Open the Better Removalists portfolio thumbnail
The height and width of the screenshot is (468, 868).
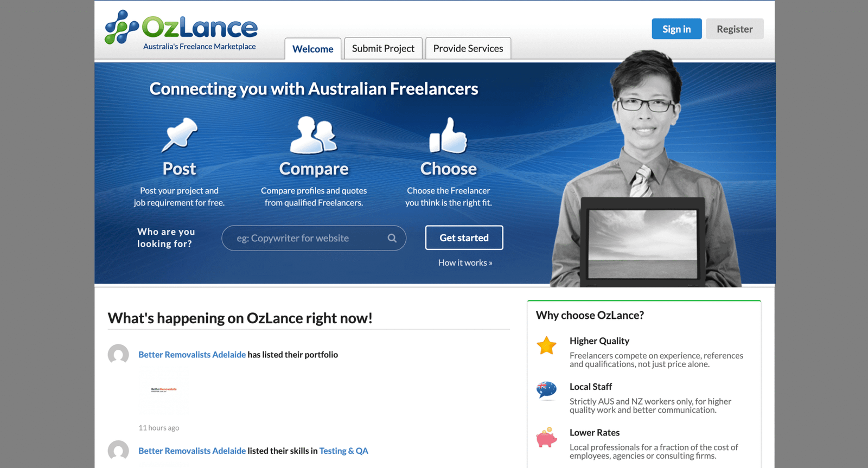[164, 389]
